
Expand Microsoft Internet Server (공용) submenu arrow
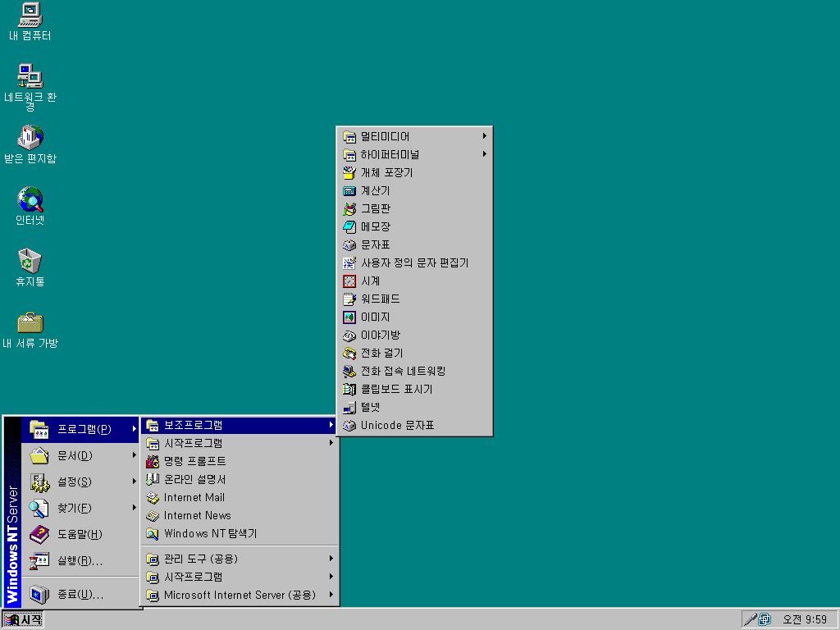click(331, 595)
